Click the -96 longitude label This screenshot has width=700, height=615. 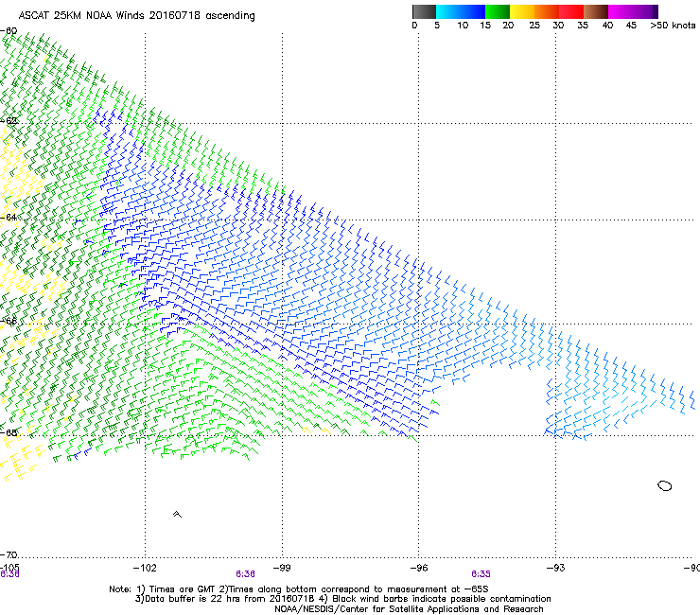419,568
